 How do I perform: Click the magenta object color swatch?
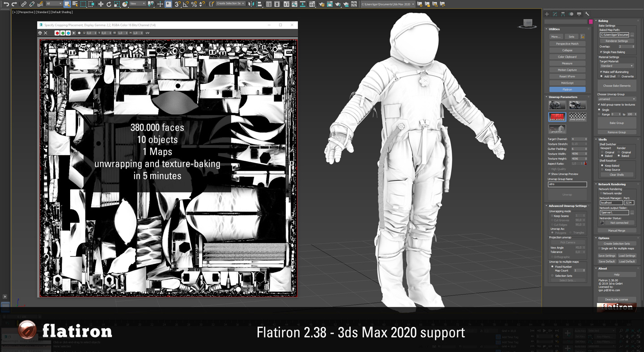(x=591, y=21)
